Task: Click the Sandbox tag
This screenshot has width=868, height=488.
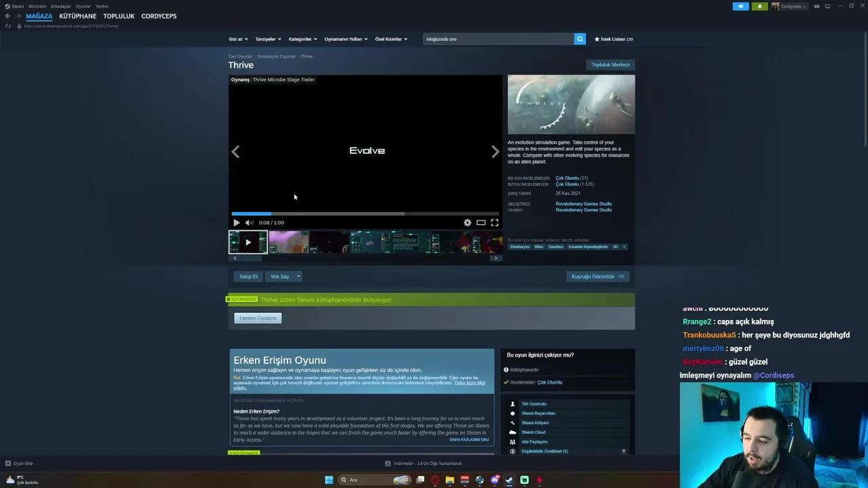Action: click(x=555, y=247)
